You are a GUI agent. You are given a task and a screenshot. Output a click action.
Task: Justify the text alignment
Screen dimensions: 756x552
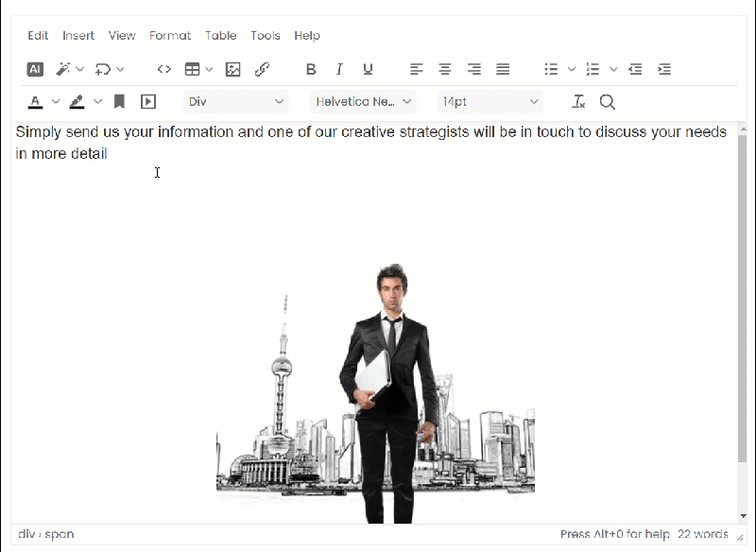point(503,69)
